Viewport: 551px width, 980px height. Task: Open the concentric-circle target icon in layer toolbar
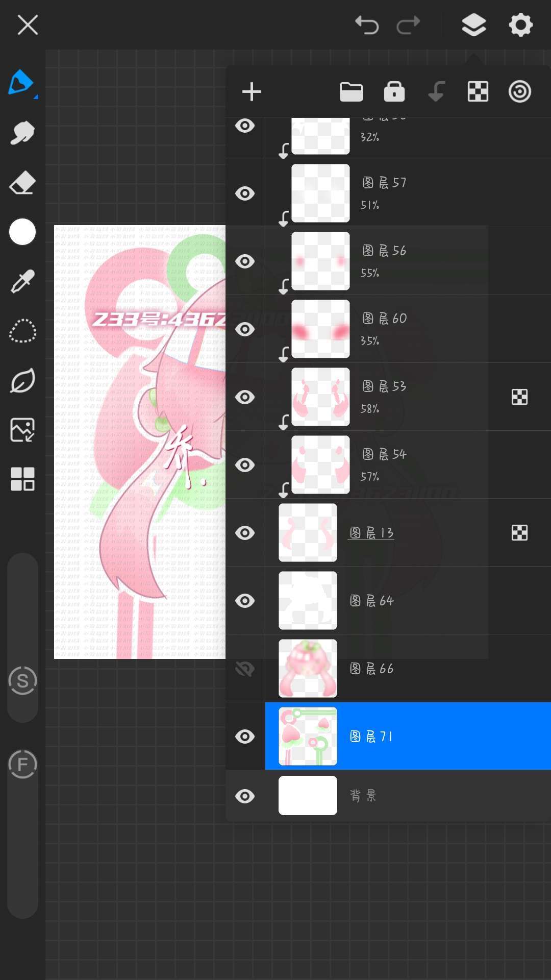520,92
